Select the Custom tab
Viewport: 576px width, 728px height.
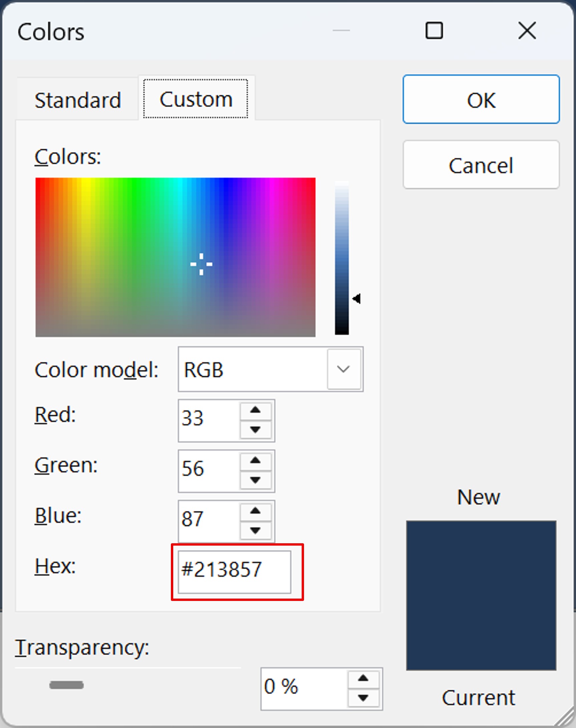196,99
